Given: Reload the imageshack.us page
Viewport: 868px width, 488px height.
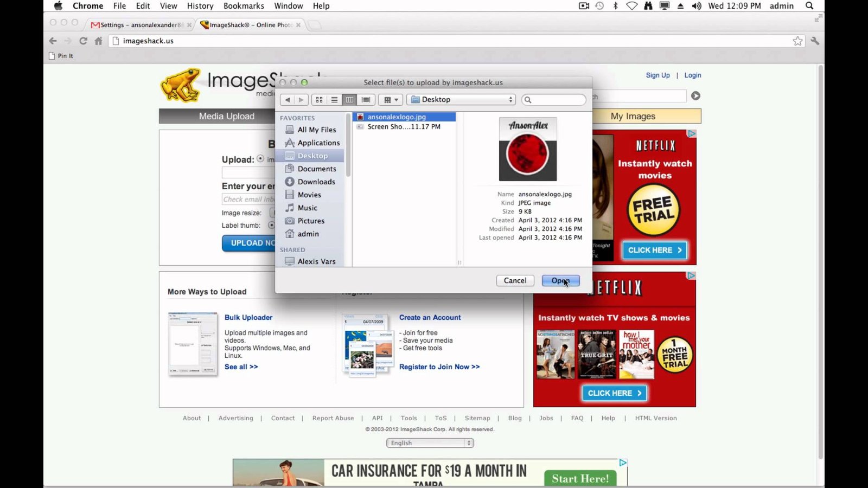Looking at the screenshot, I should [x=83, y=41].
